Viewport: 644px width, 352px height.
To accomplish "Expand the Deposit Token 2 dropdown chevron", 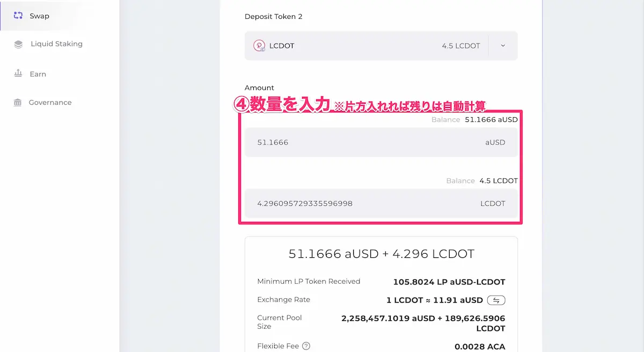I will click(x=503, y=46).
